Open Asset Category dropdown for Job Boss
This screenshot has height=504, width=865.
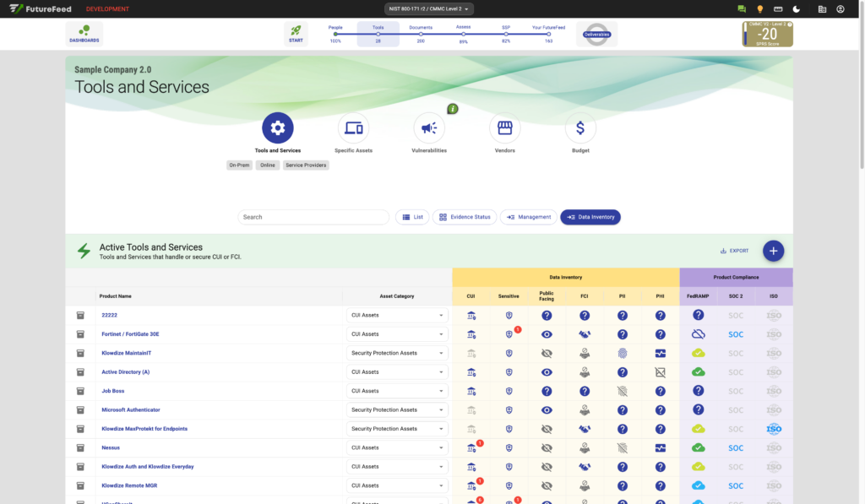(x=397, y=391)
